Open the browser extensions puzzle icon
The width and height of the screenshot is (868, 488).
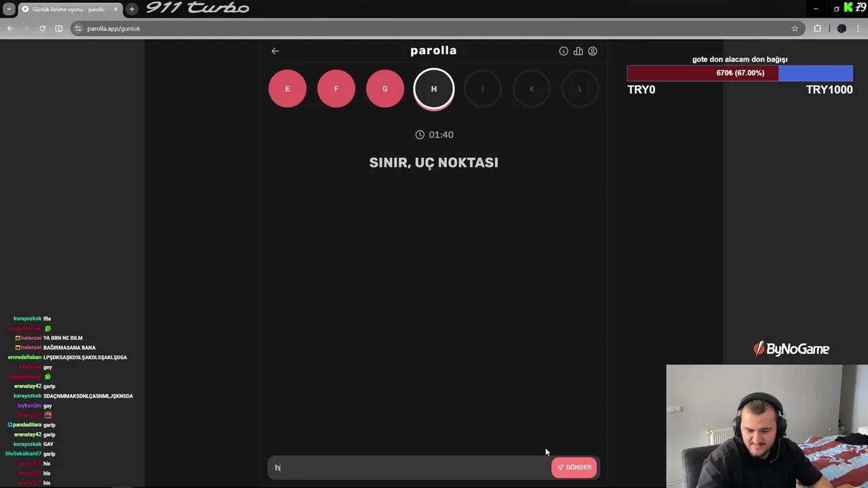point(817,28)
